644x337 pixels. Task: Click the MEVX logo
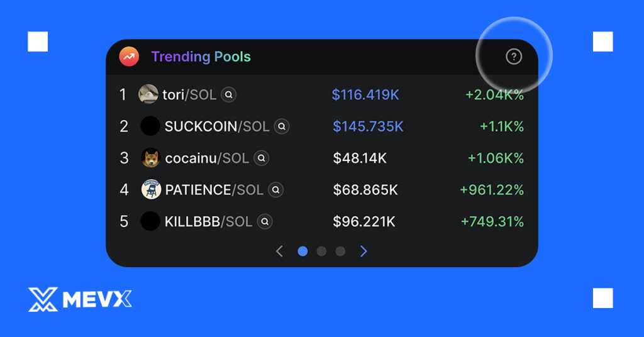80,299
